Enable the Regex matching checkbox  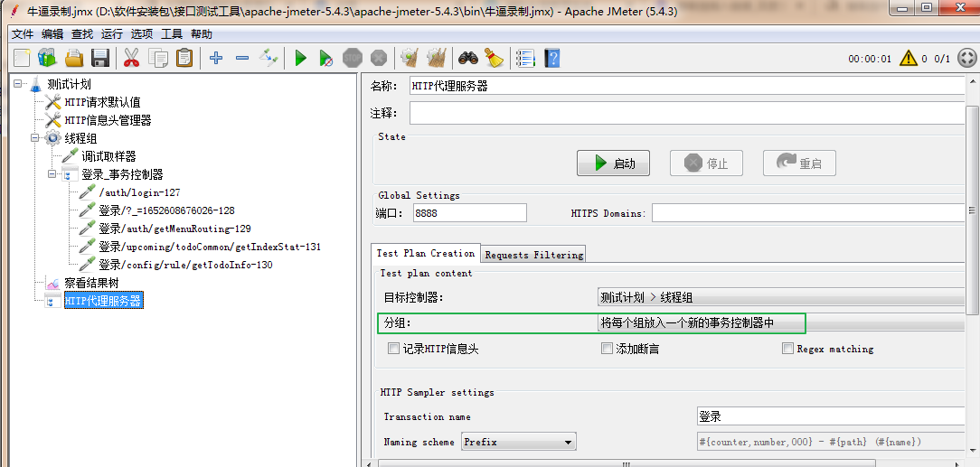coord(787,349)
